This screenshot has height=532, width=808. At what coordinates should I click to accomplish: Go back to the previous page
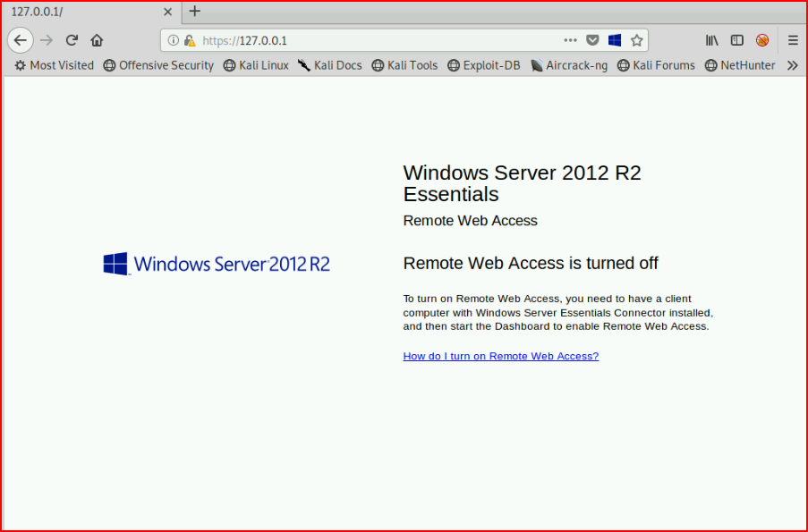tap(21, 40)
